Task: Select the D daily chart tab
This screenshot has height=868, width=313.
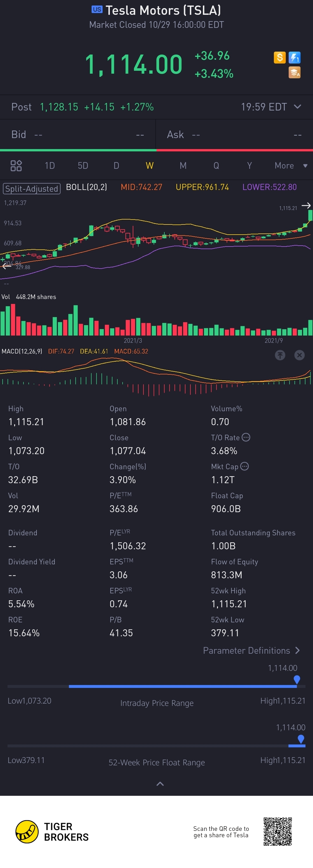Action: coord(116,166)
